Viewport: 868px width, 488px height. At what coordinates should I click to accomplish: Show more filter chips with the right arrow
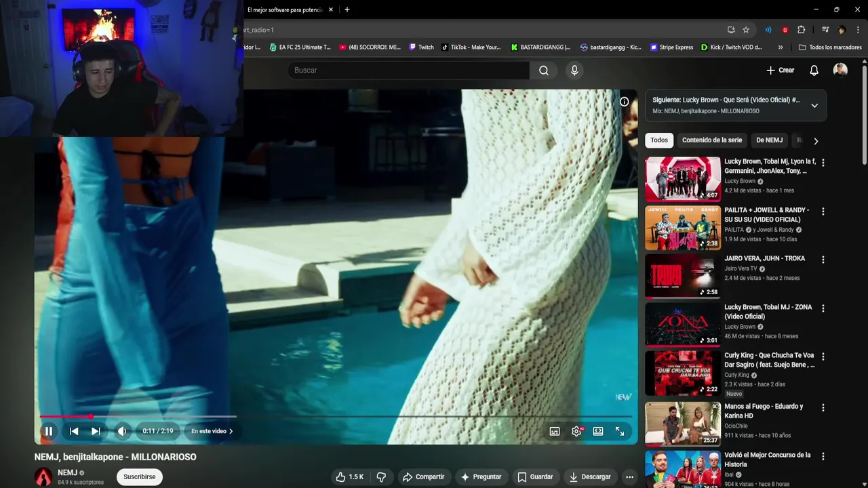click(x=816, y=141)
